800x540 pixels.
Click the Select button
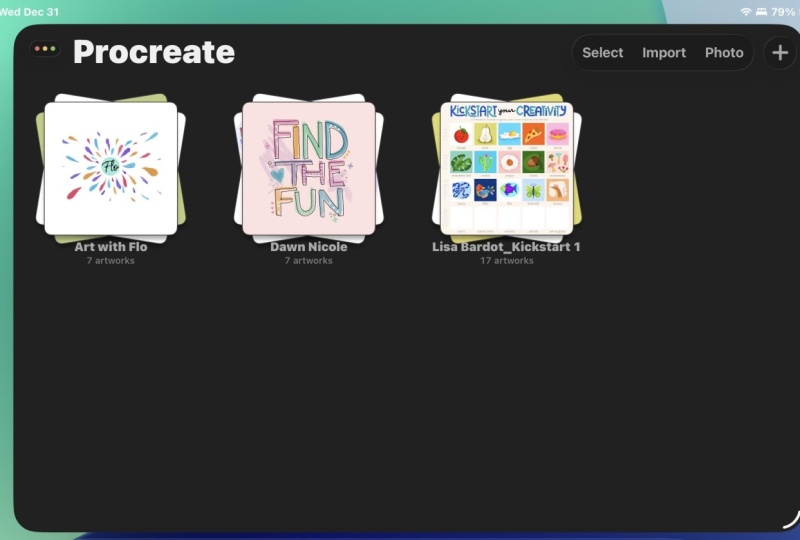coord(603,53)
